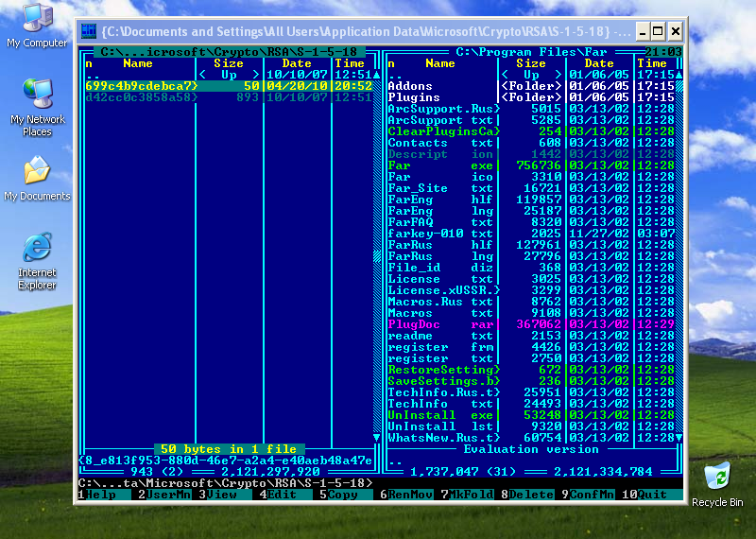Image resolution: width=756 pixels, height=539 pixels.
Task: Select License.xUSSR file
Action: [531, 290]
